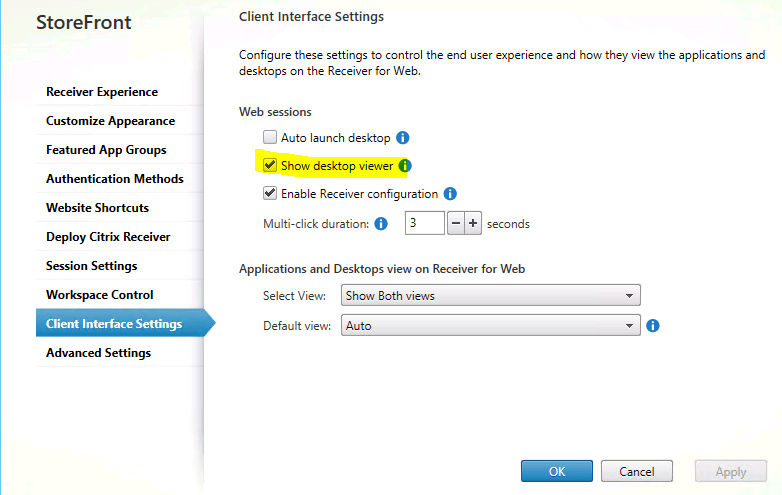Go to Authentication Methods section
This screenshot has width=782, height=495.
[x=115, y=179]
